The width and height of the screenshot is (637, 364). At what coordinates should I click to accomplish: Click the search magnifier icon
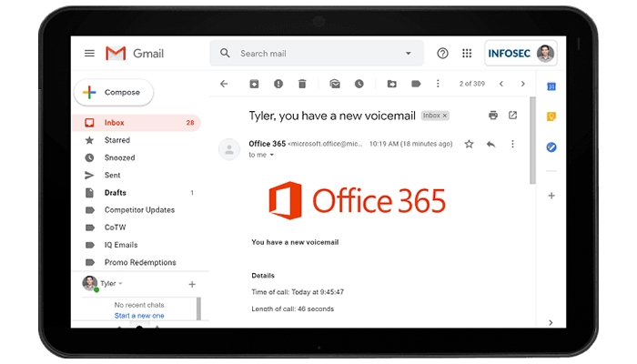(225, 53)
